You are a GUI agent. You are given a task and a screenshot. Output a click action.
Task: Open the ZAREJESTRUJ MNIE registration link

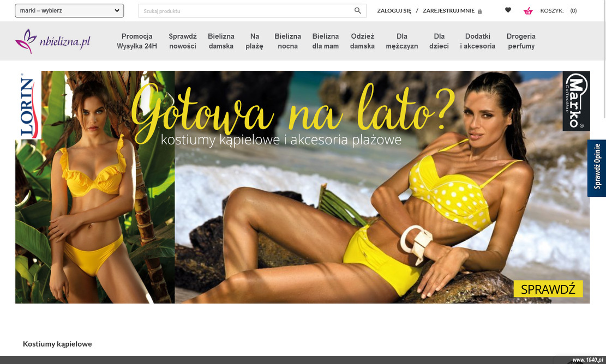(x=448, y=11)
